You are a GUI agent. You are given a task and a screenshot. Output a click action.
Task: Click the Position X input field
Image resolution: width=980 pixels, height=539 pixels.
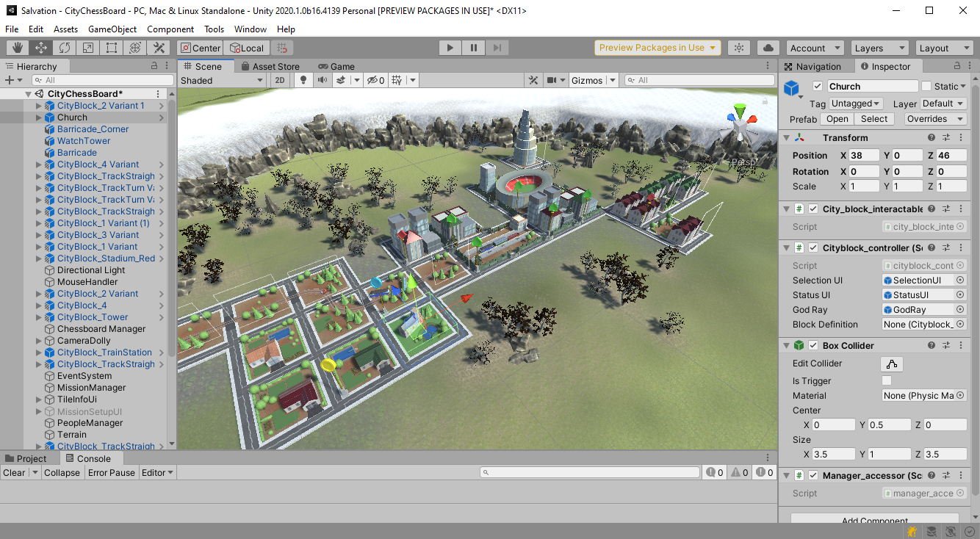tap(864, 155)
